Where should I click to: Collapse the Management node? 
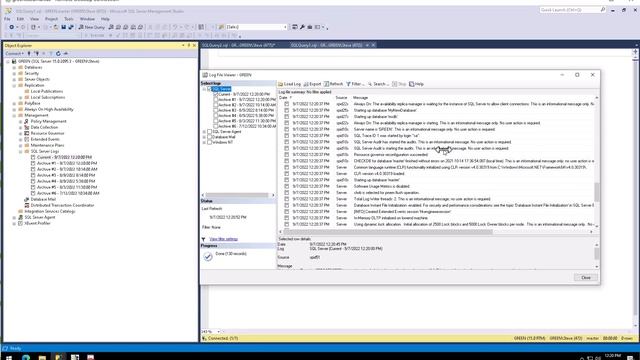click(x=14, y=116)
